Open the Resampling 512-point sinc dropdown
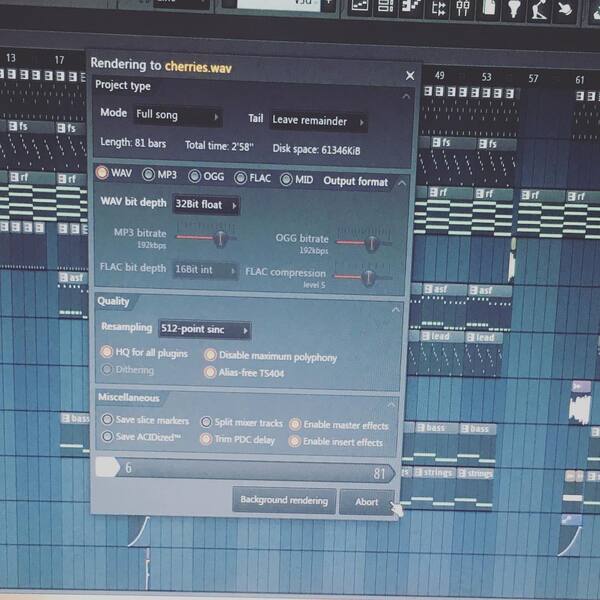Viewport: 600px width, 600px height. tap(205, 329)
